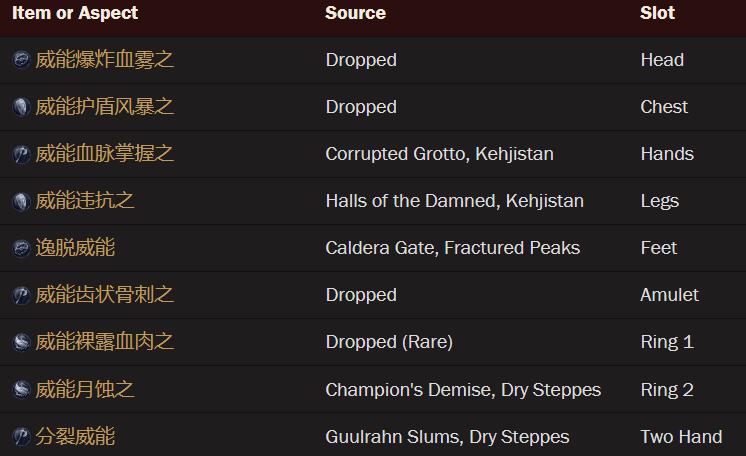Click the icon beside 分裂威能

(21, 436)
